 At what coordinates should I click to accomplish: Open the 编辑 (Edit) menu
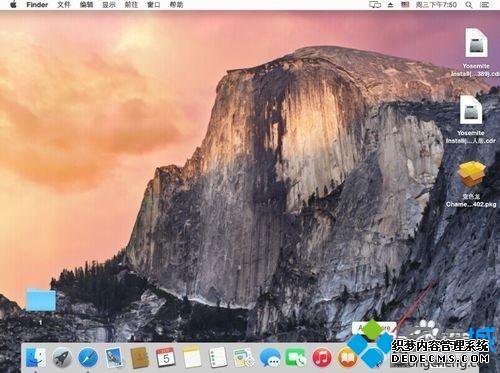[x=86, y=5]
